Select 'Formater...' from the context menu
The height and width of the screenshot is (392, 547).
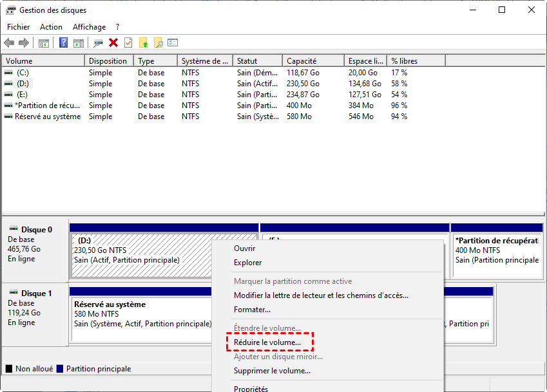tap(252, 310)
